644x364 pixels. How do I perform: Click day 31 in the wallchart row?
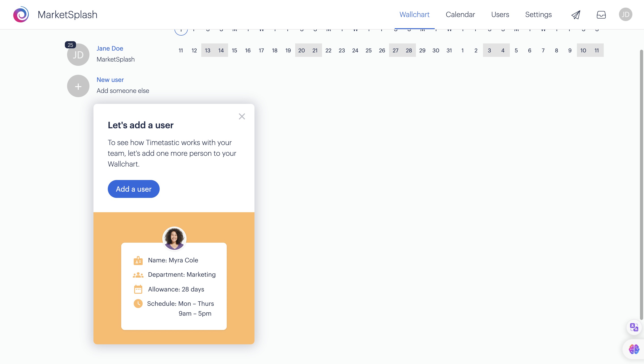coord(449,51)
